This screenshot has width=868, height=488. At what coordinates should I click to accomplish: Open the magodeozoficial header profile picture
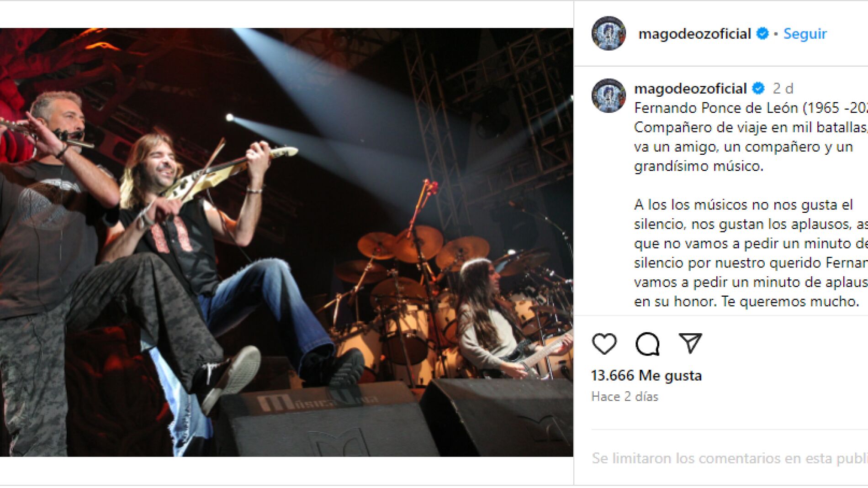click(x=609, y=33)
